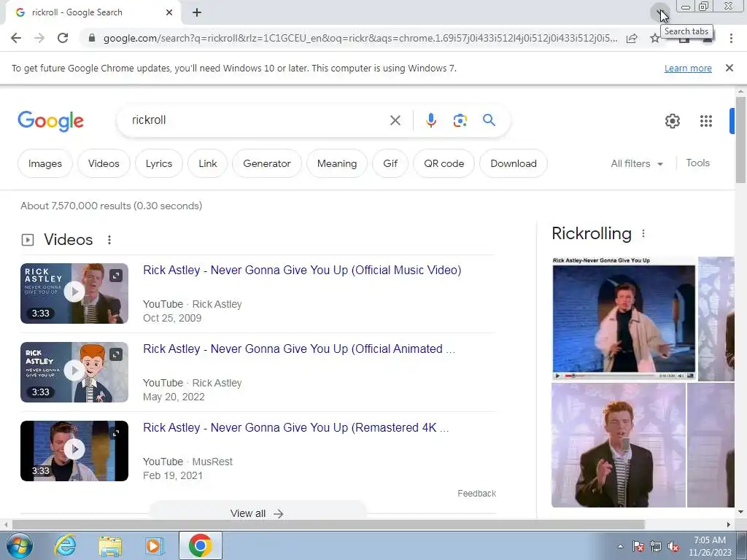
Task: Select the Gif filter chip
Action: 390,163
